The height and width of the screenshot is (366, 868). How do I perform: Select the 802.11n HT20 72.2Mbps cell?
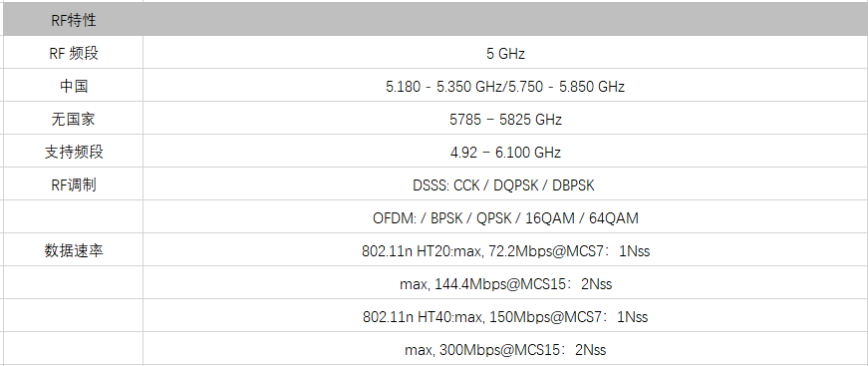(505, 250)
